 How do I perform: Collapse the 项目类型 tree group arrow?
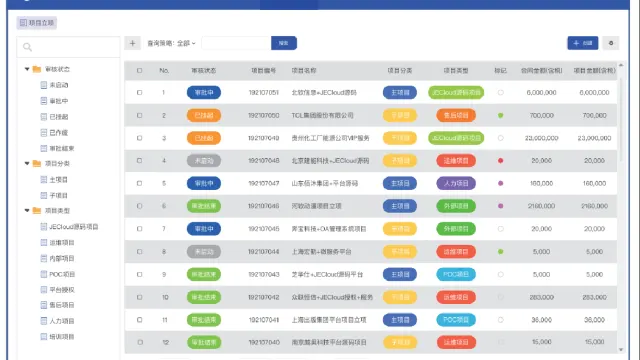pos(27,210)
